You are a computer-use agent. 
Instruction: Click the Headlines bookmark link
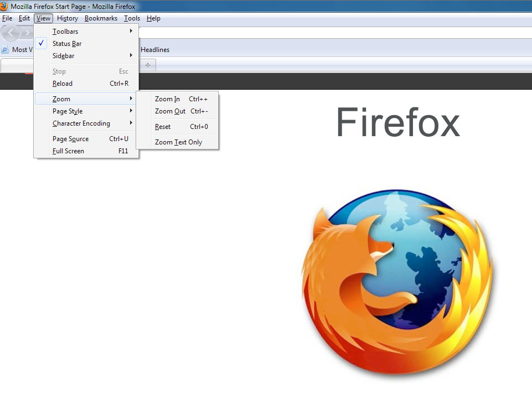[x=155, y=50]
